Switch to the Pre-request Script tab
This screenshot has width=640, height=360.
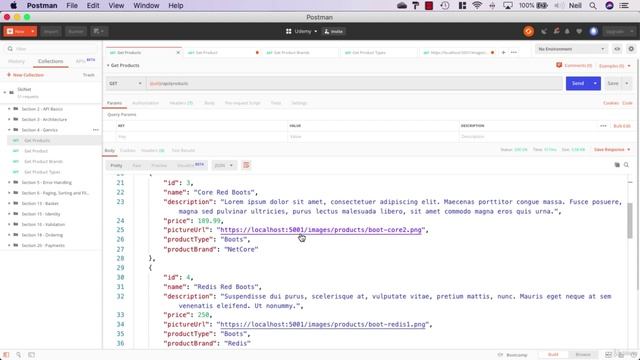point(242,103)
